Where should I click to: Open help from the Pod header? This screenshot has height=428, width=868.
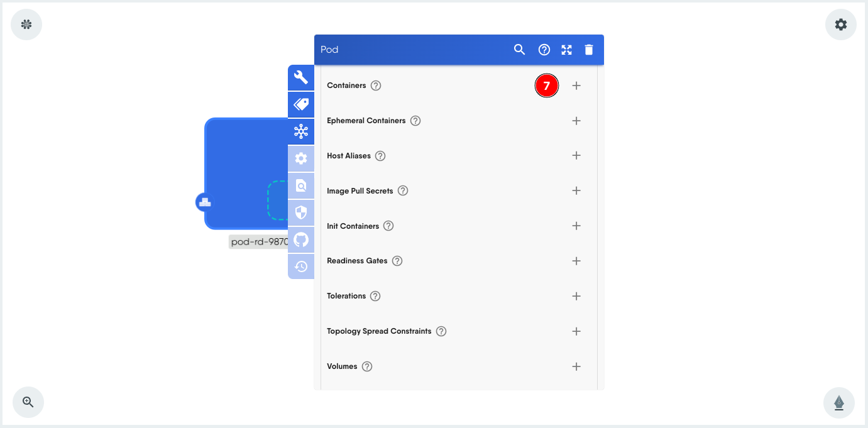[544, 50]
